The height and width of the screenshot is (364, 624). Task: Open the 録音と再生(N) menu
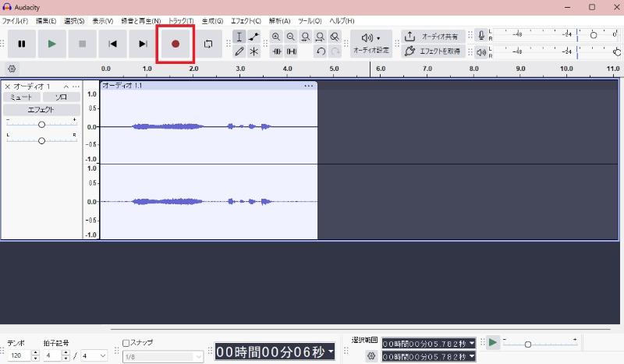point(141,21)
